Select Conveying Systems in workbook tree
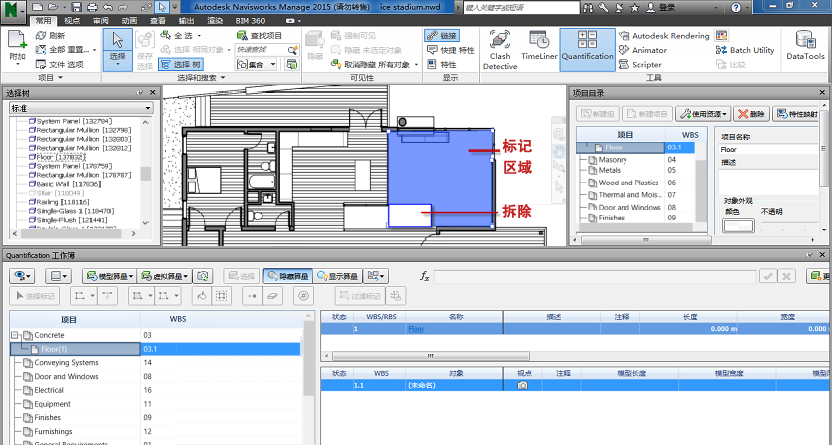Screen dimensions: 832x445 [66, 363]
